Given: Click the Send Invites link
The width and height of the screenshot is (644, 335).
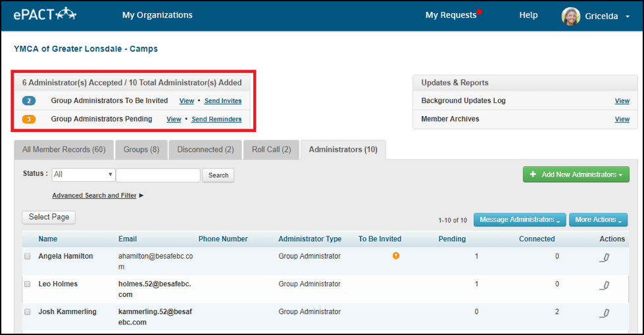Looking at the screenshot, I should coord(223,101).
